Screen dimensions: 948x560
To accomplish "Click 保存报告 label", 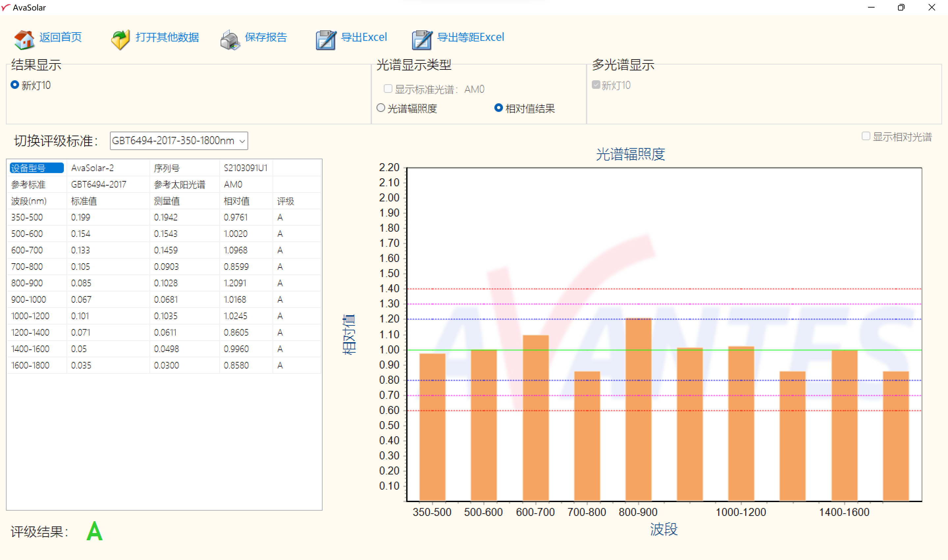I will pyautogui.click(x=266, y=37).
